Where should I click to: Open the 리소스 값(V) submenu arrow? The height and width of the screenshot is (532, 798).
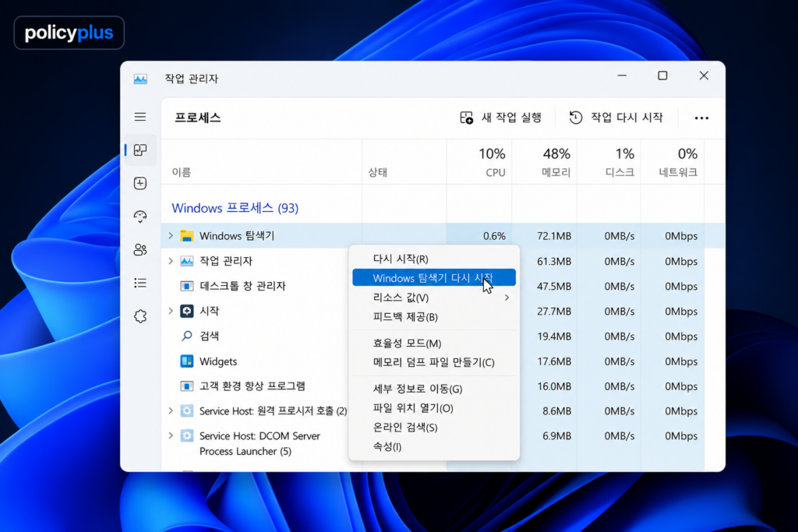point(507,298)
